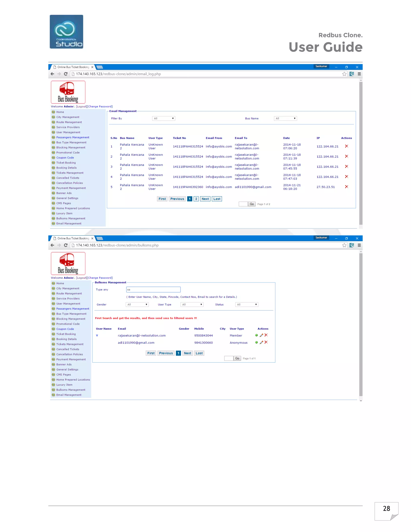Click the vertical scrollbar of the lower browser

(361, 324)
